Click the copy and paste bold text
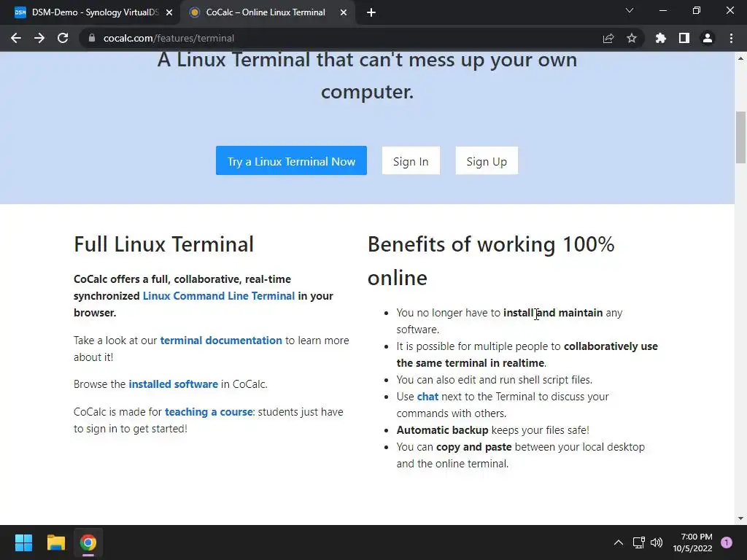 coord(474,447)
